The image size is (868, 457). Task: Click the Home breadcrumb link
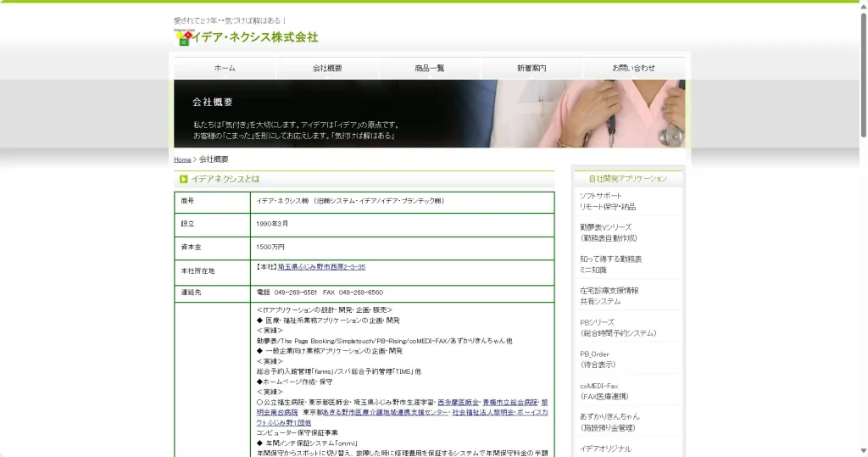[182, 159]
